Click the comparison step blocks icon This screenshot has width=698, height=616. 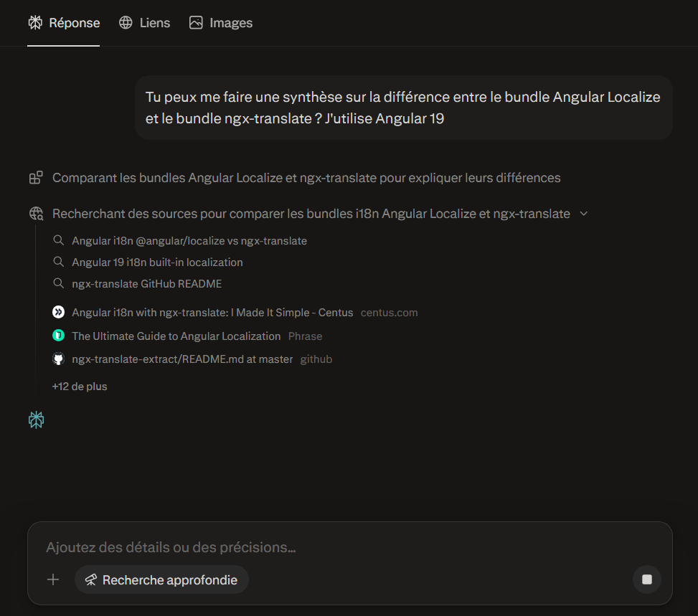point(36,178)
